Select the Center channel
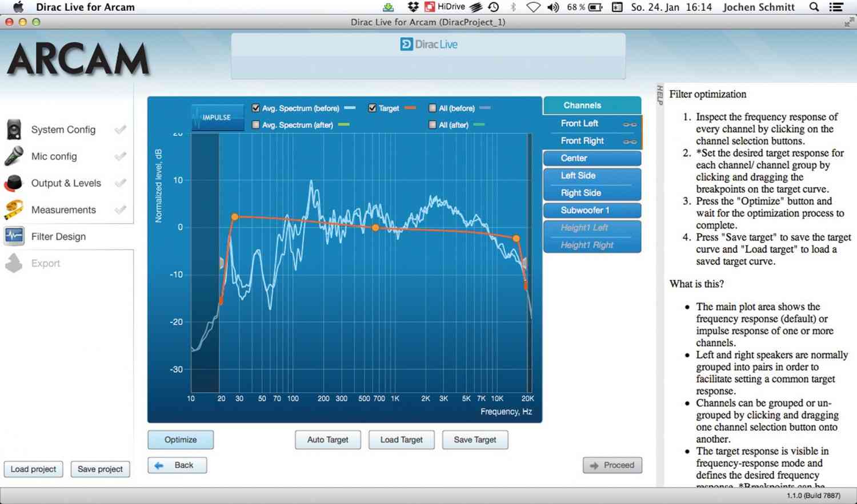 [592, 158]
